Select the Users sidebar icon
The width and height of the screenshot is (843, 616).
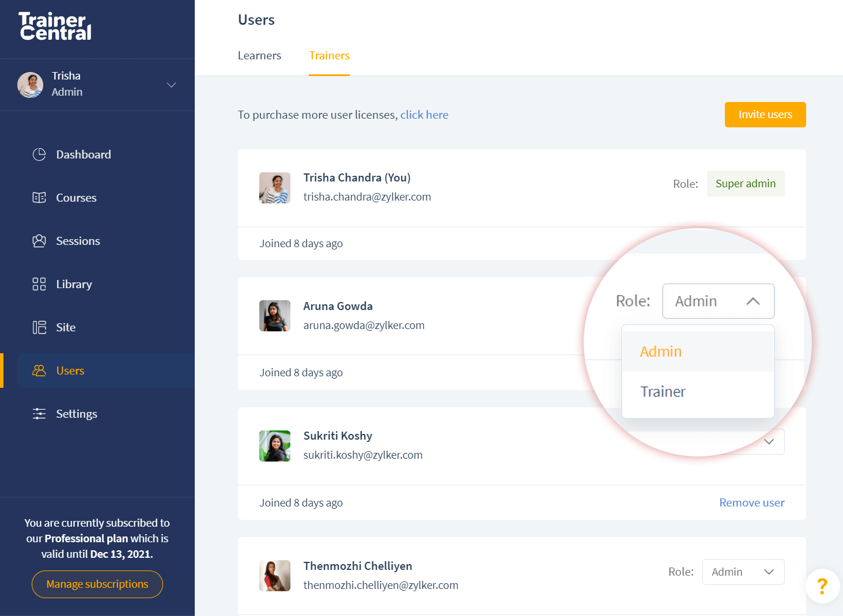(39, 370)
